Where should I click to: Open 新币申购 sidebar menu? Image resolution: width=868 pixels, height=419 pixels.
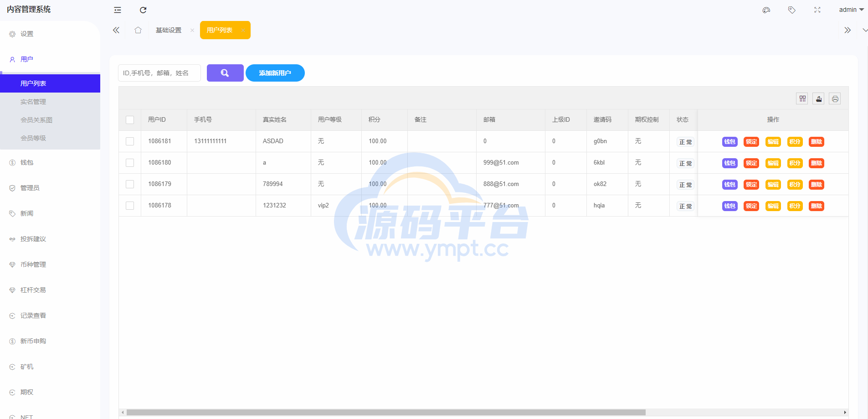click(50, 341)
